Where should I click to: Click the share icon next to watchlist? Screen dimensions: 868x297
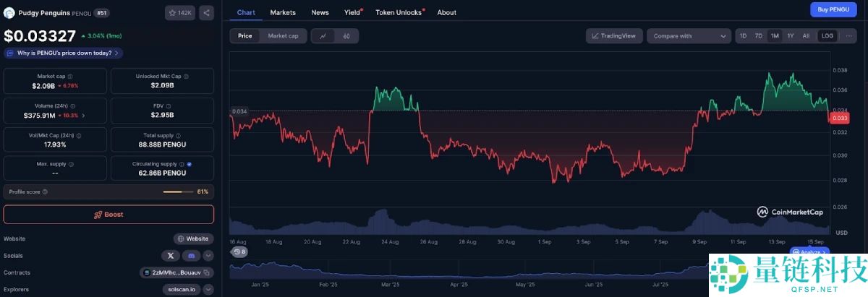(x=206, y=13)
